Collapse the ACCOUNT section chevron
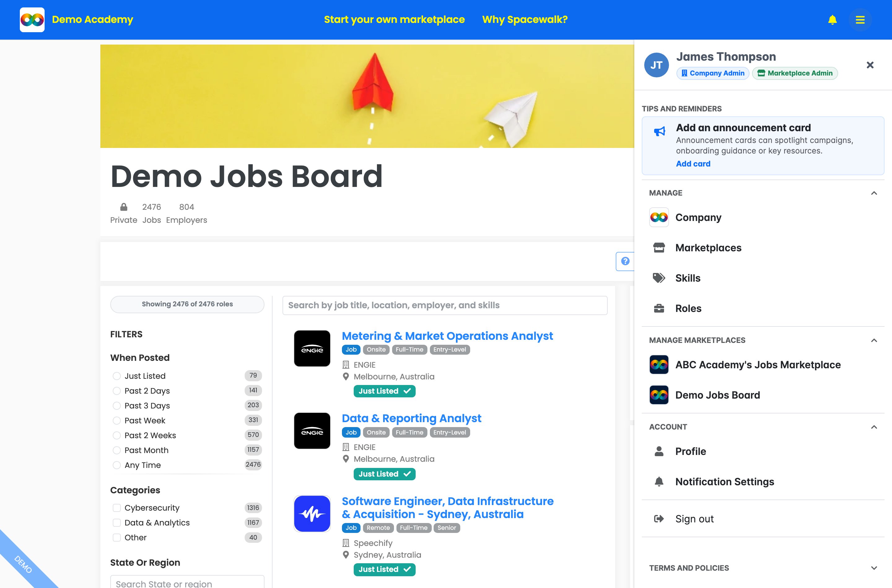Screen dimensions: 892x588 click(874, 427)
